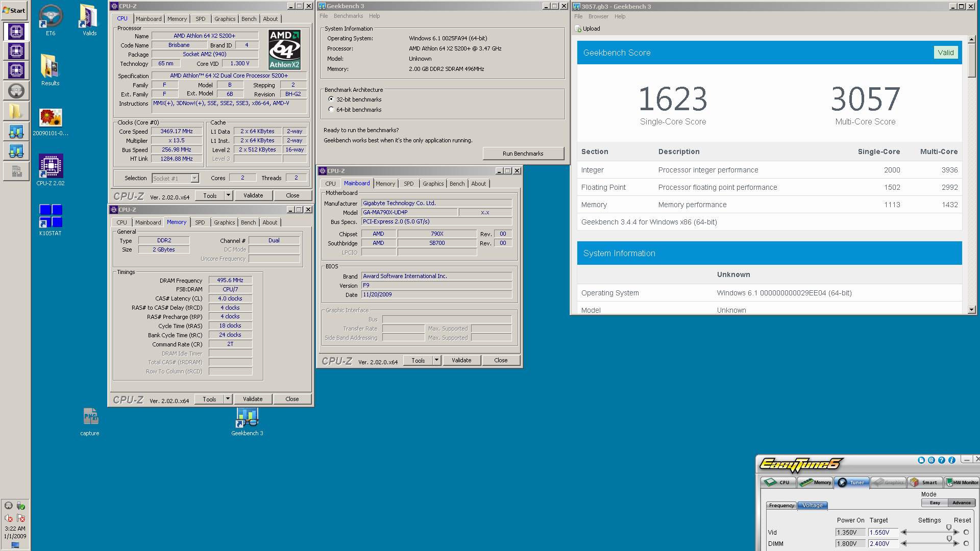The width and height of the screenshot is (980, 551).
Task: Click the EasyTune6 document icon in header
Action: pyautogui.click(x=921, y=460)
